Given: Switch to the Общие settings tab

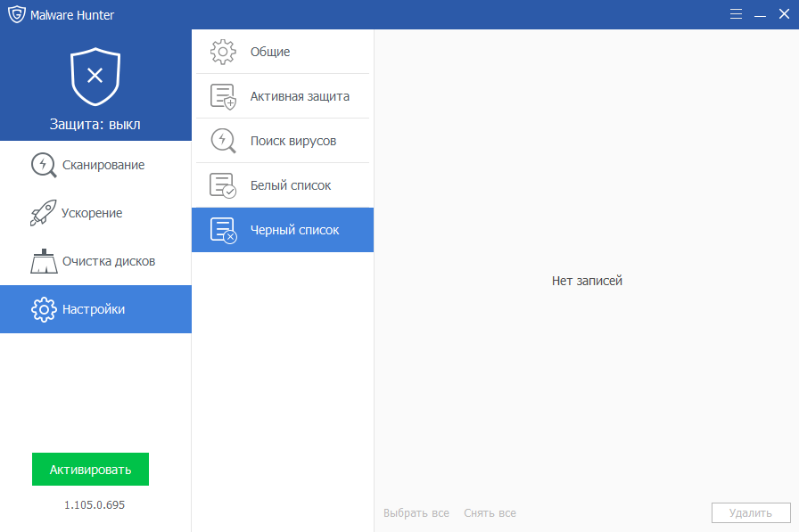Looking at the screenshot, I should click(283, 52).
